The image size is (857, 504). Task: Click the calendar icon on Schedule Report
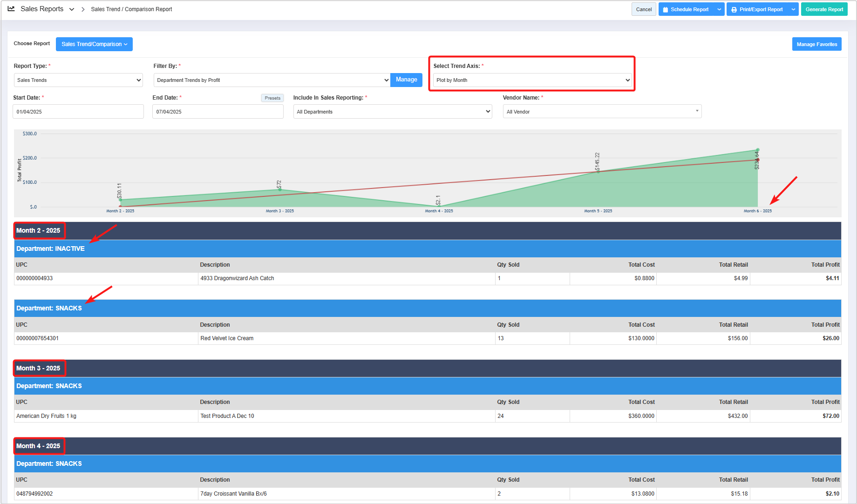point(666,9)
